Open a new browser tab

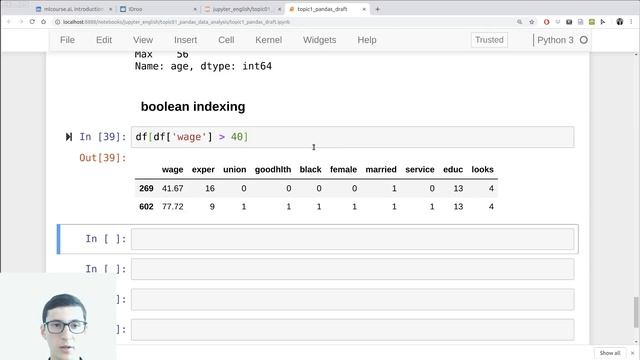click(377, 9)
